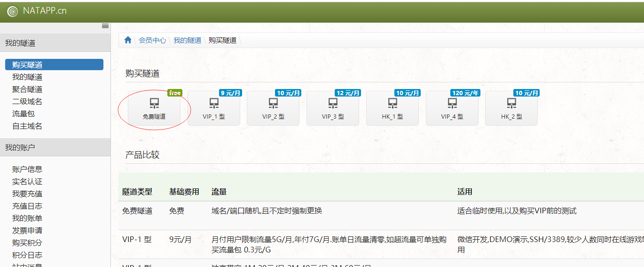Collapse the 我的隧道 sidebar section header
Screen dimensions: 644x267
55,43
